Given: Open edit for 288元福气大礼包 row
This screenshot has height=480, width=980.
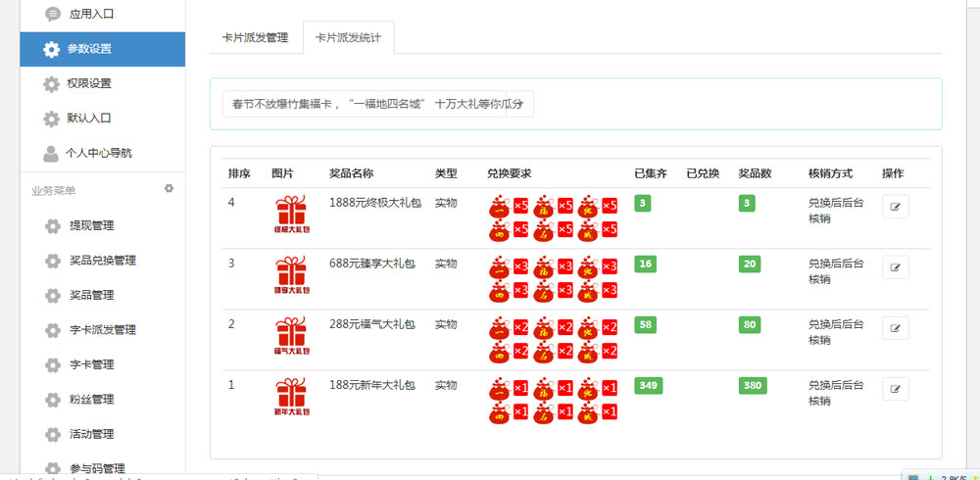Looking at the screenshot, I should 895,328.
